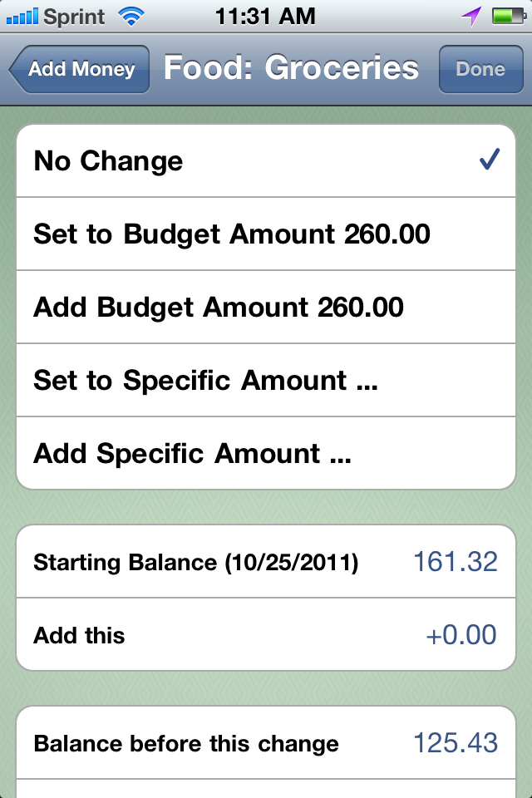This screenshot has width=532, height=798.
Task: Tap the battery indicator icon
Action: click(x=509, y=17)
